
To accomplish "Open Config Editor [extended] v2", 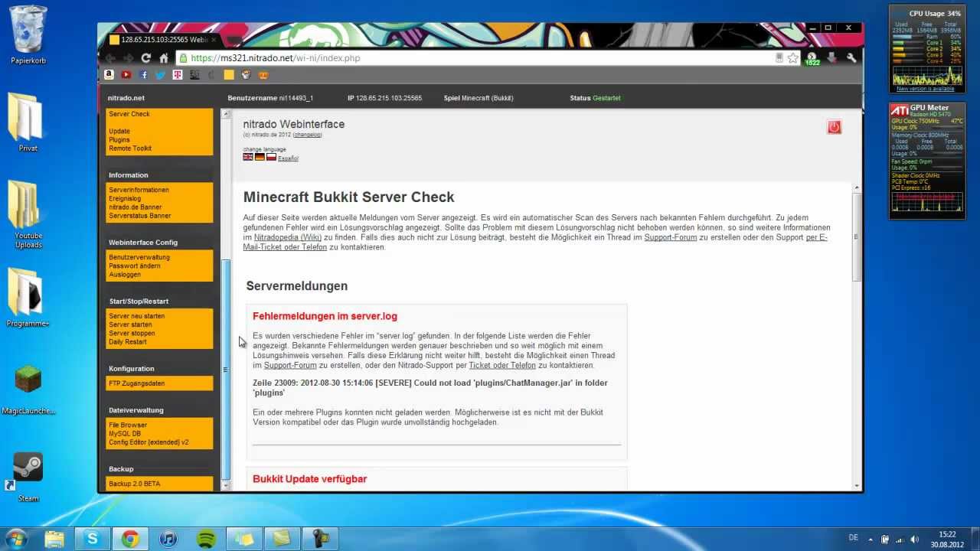I will (149, 442).
